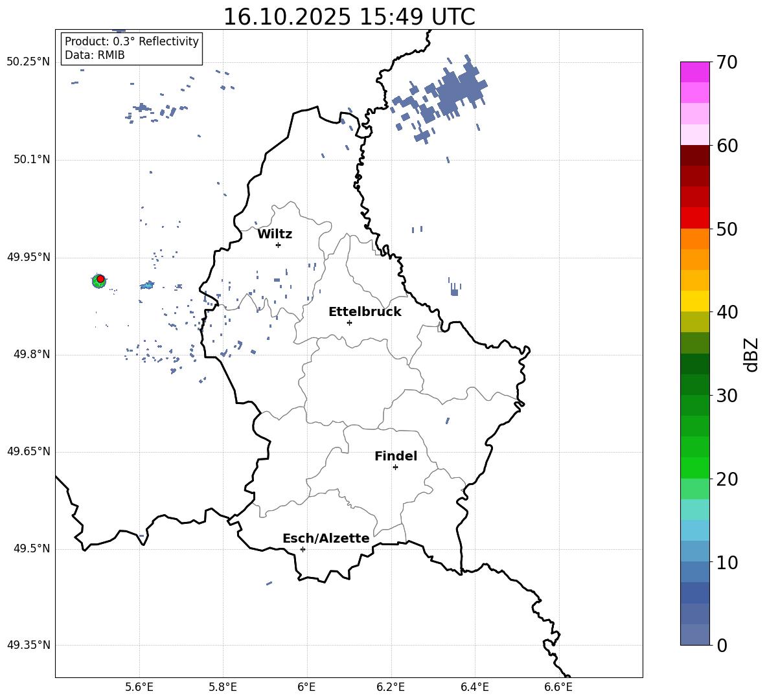
Task: Click the 5.8°E longitude label
Action: (x=223, y=687)
